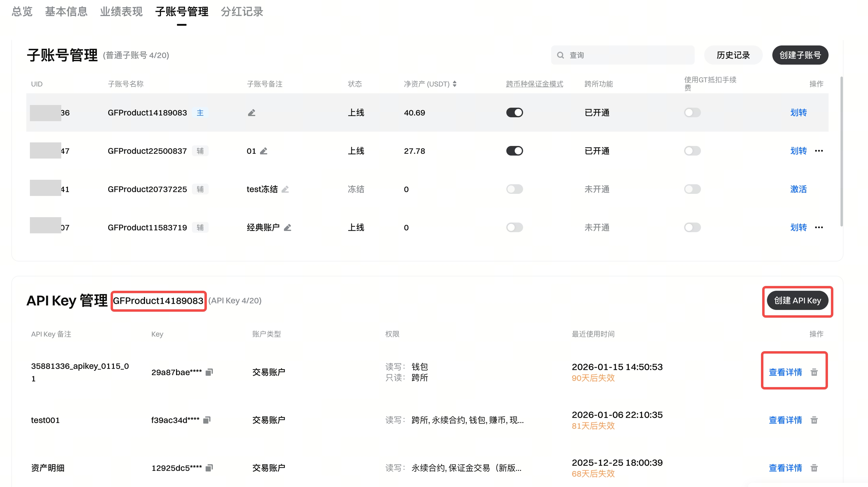Copy the API key 29a87bae****

point(210,372)
